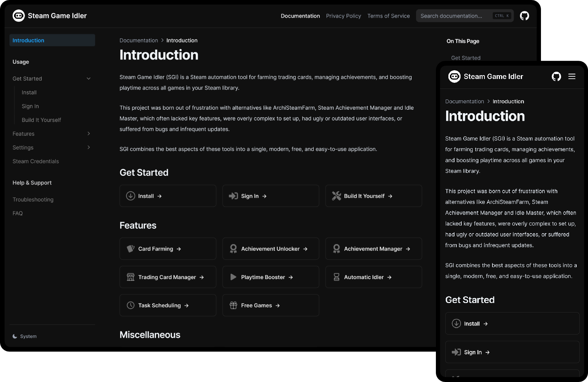
Task: Open Privacy Policy in top navigation
Action: (x=343, y=16)
